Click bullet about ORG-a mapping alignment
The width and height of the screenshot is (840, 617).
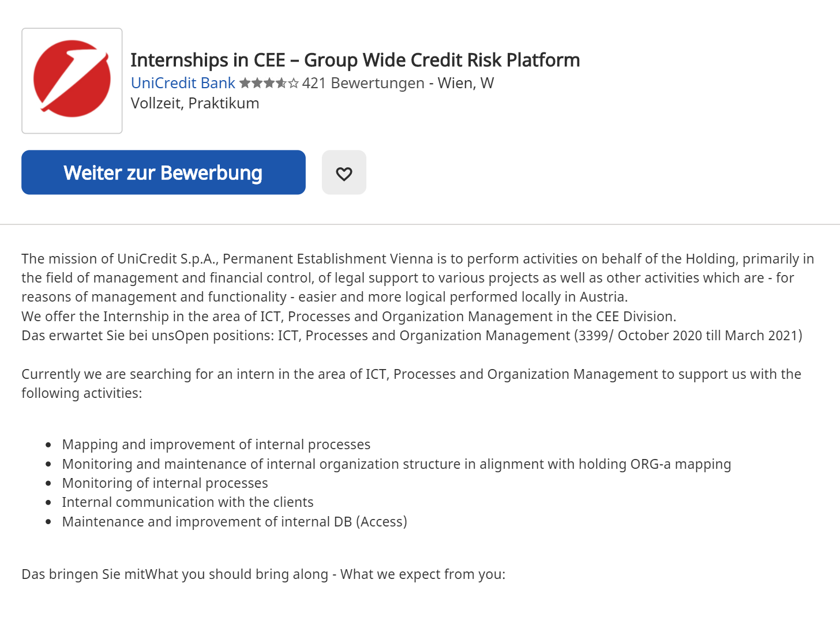[x=396, y=464]
